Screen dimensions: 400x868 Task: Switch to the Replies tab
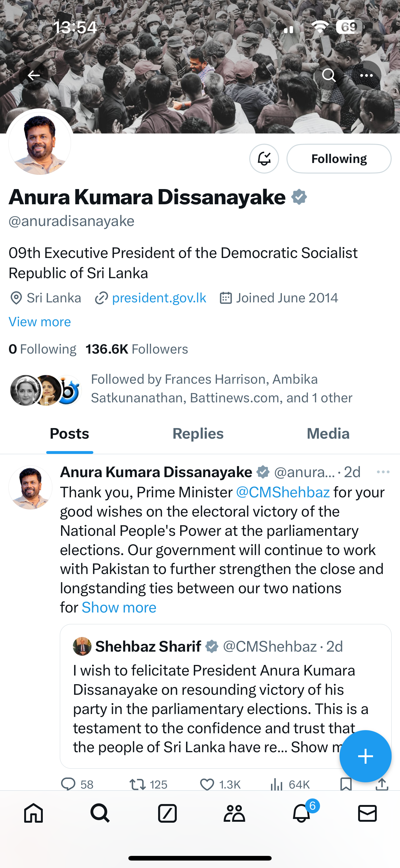tap(198, 434)
